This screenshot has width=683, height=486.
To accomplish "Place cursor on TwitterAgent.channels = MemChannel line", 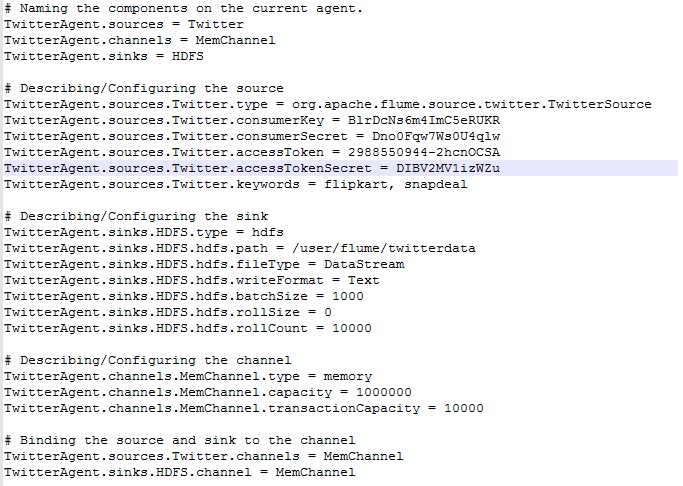I will (140, 40).
